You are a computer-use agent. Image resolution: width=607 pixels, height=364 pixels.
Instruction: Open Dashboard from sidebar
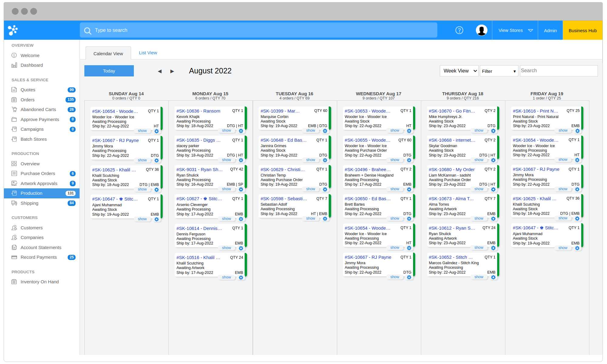pyautogui.click(x=32, y=65)
